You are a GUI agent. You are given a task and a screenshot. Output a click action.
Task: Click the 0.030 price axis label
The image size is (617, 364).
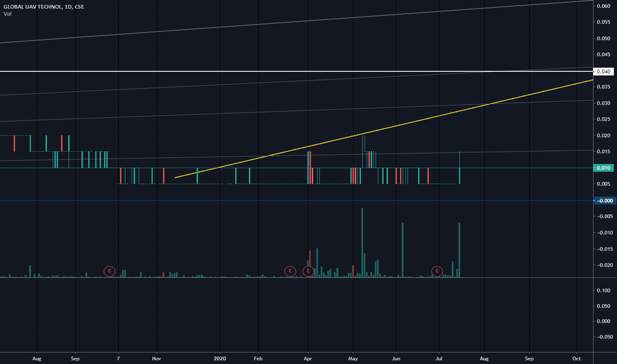604,103
